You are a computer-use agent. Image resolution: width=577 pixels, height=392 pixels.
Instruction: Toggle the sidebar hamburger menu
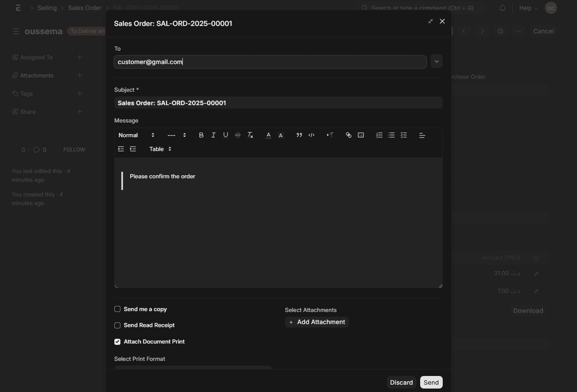coord(16,31)
